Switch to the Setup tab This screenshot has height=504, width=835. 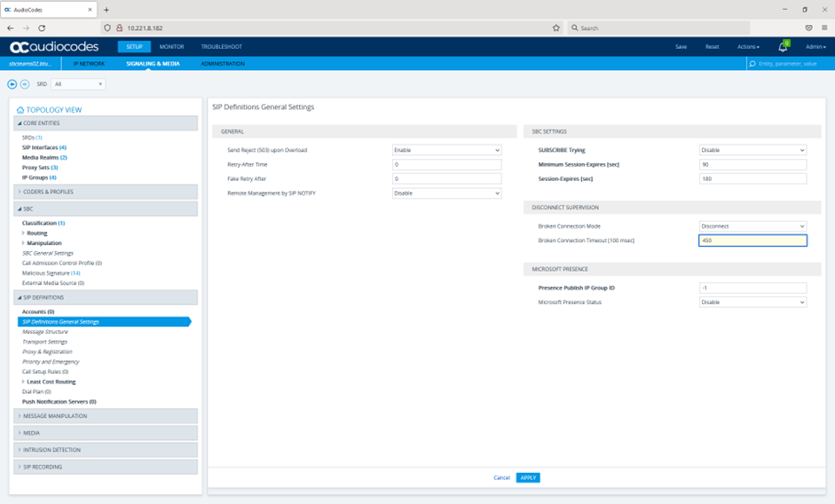(134, 47)
